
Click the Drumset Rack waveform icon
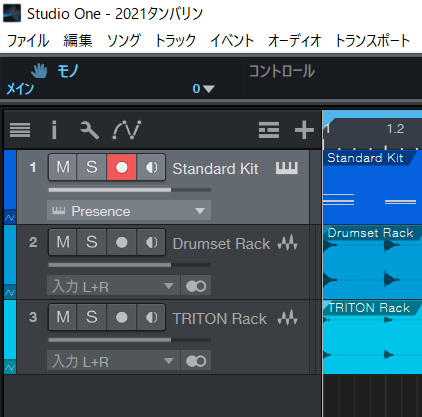[288, 243]
